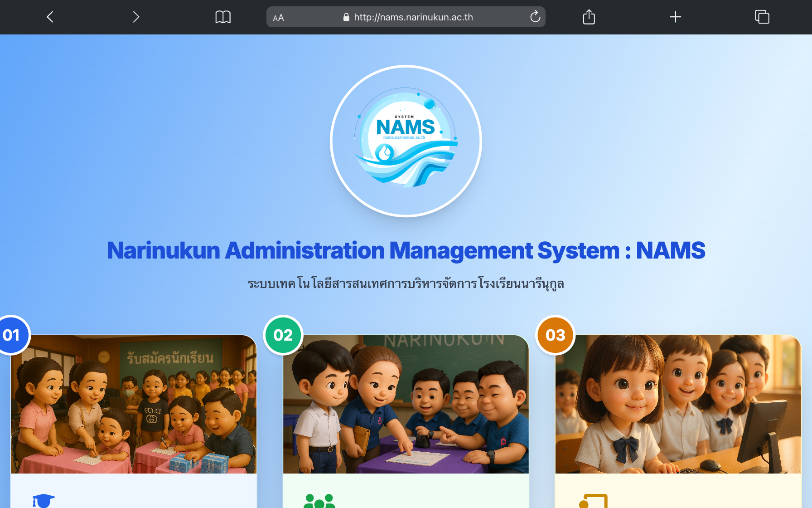Show all open tabs overview

762,17
